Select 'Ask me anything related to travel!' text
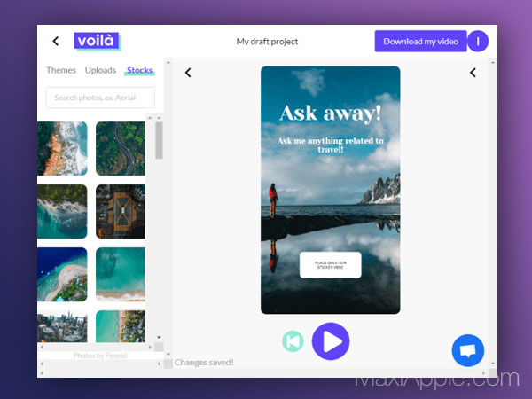The height and width of the screenshot is (399, 532). tap(331, 145)
